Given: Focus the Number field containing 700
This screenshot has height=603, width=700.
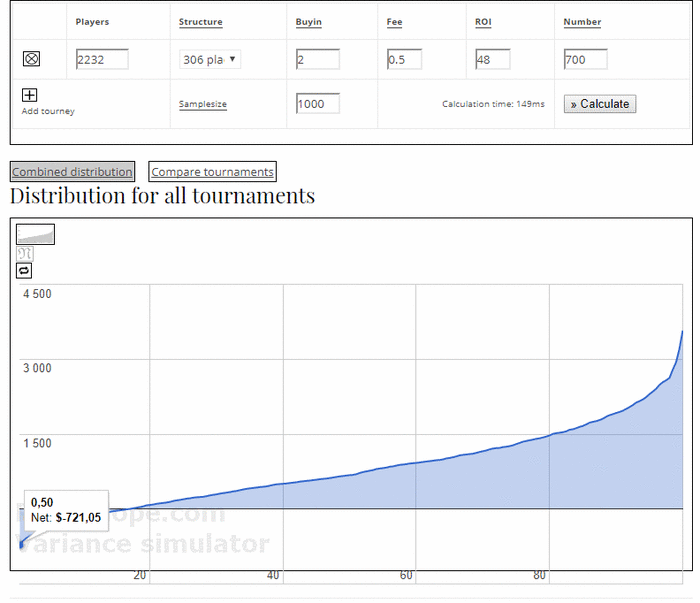Looking at the screenshot, I should point(586,59).
